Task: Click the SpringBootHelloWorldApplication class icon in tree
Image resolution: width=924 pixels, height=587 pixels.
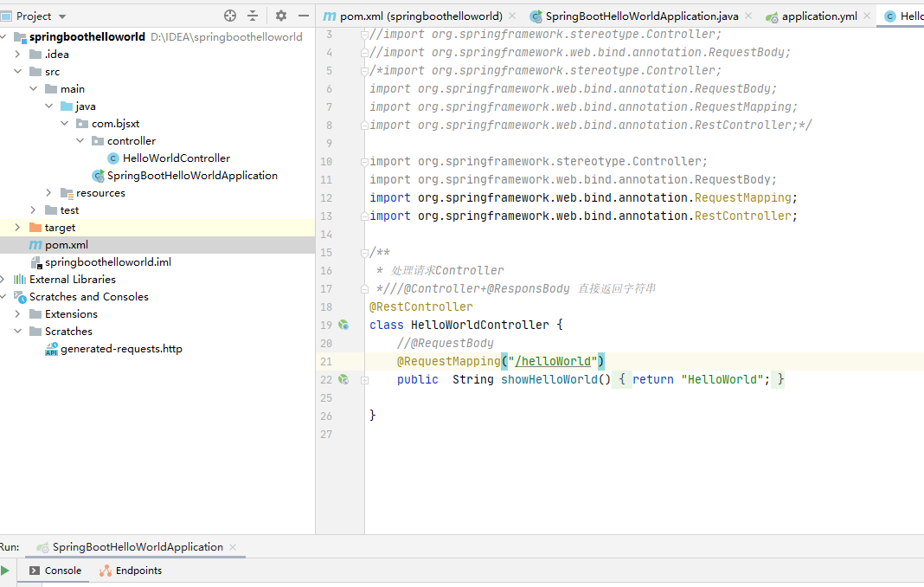Action: (99, 176)
